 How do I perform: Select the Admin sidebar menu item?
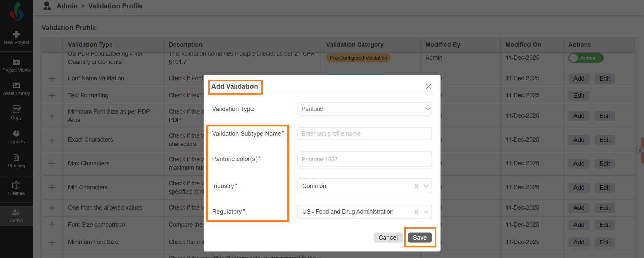(x=16, y=216)
